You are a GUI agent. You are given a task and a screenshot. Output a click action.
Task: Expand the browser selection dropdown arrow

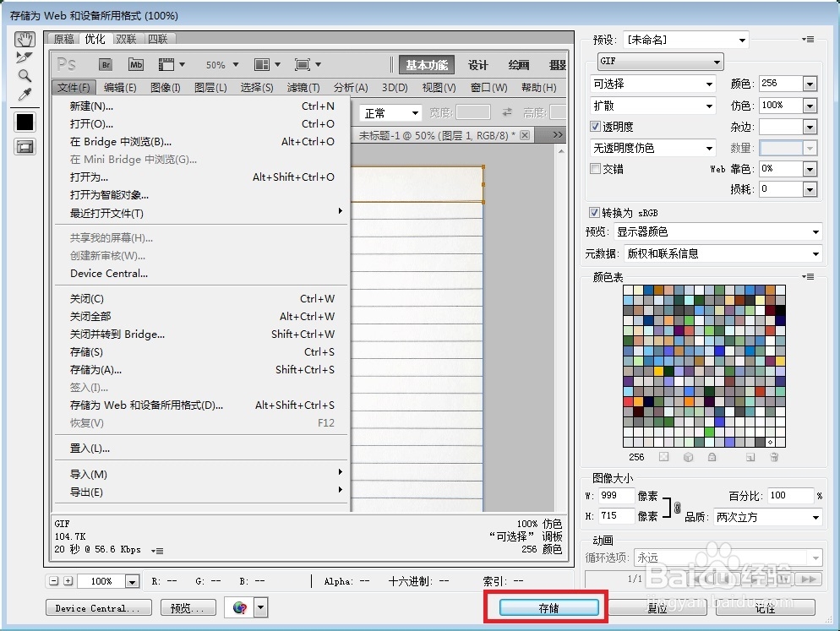261,607
